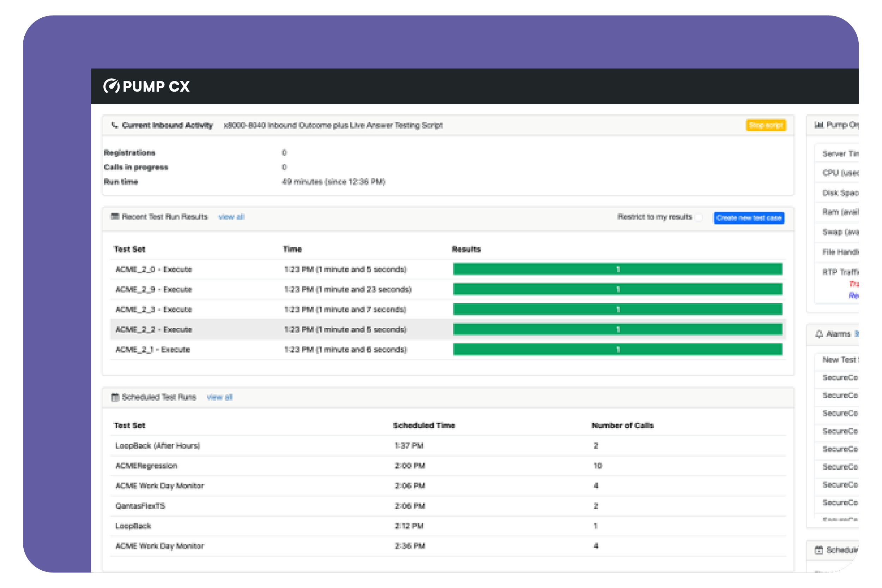
Task: Click the Recent Test Run Results table icon
Action: coord(115,216)
